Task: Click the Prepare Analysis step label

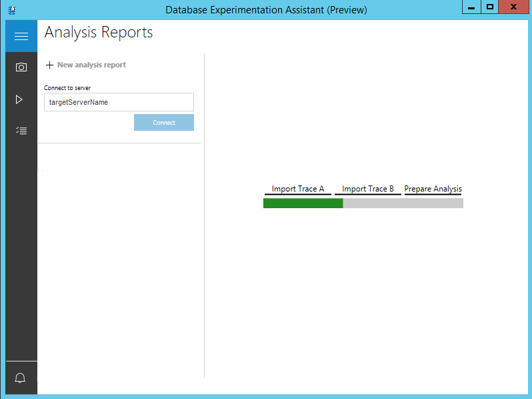Action: point(433,189)
